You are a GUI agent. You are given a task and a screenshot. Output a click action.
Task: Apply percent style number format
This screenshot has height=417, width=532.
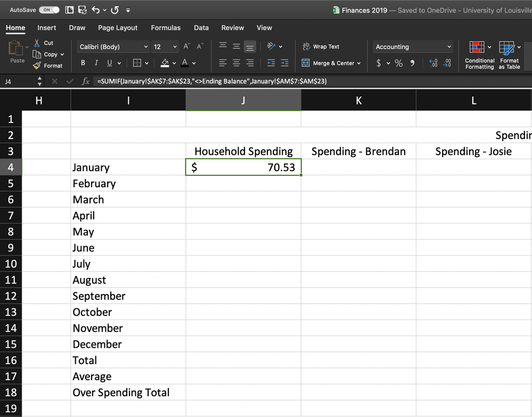pos(398,62)
